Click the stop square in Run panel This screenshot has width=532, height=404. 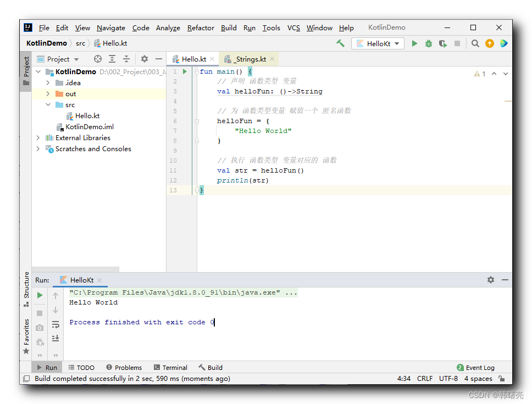tap(40, 313)
